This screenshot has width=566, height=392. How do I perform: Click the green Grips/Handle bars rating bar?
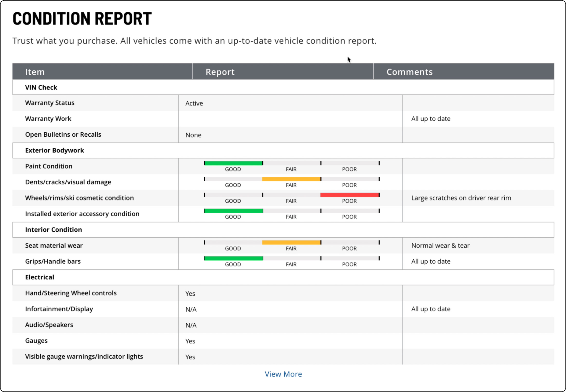[233, 258]
